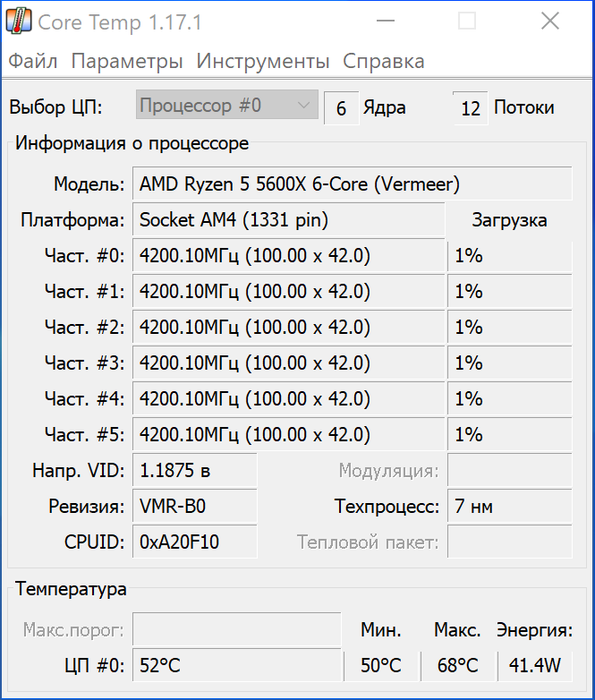Open the Файл menu
Image resolution: width=595 pixels, height=700 pixels.
click(33, 61)
